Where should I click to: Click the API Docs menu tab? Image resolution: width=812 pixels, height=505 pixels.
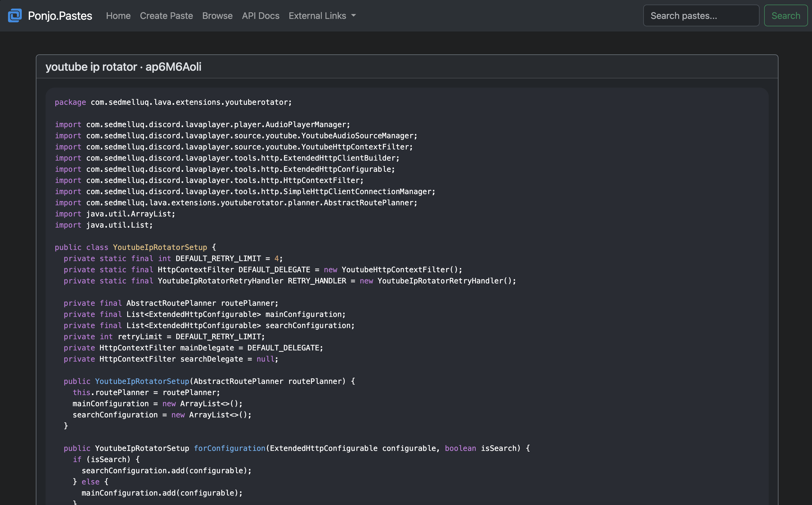261,16
